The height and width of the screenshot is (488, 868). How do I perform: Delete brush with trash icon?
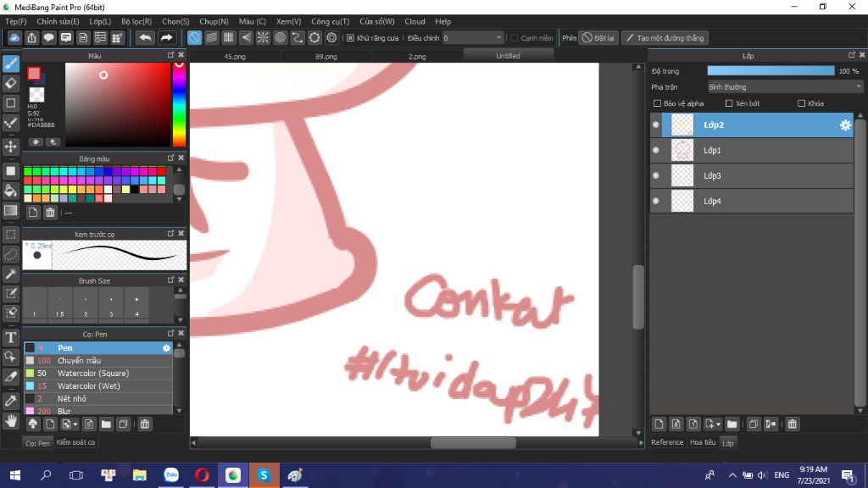pos(144,424)
